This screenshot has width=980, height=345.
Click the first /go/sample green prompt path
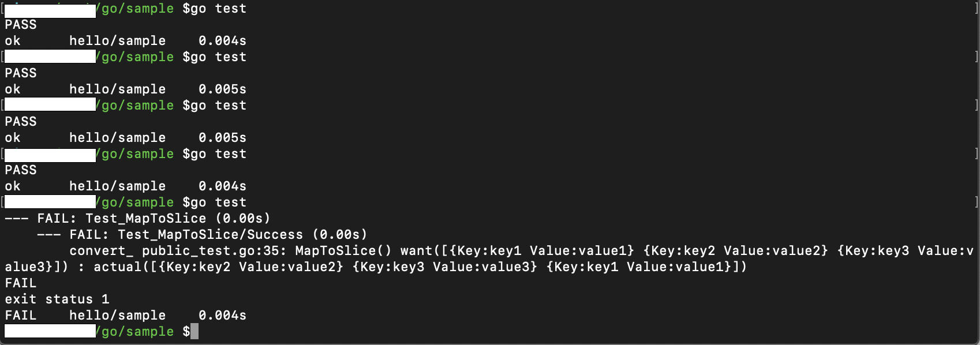coord(135,9)
